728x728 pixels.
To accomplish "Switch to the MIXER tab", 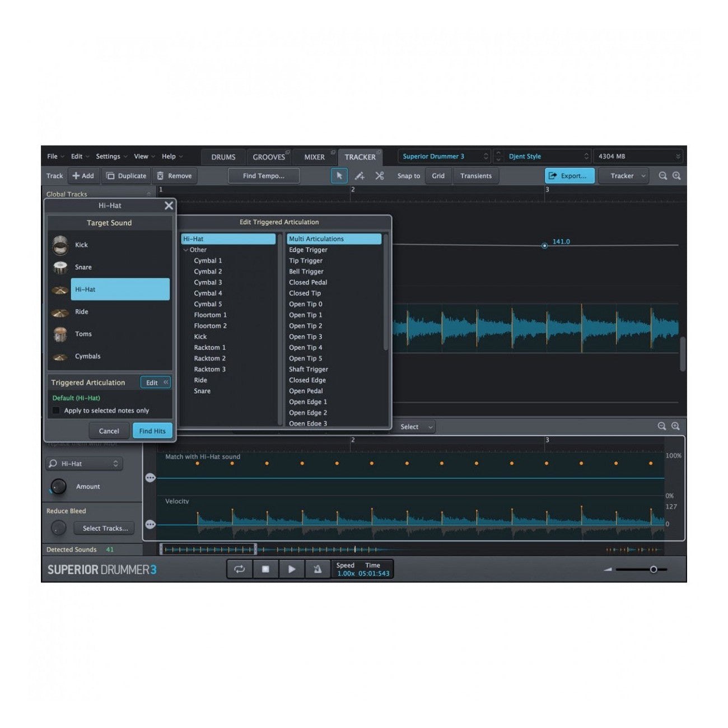I will [x=315, y=157].
